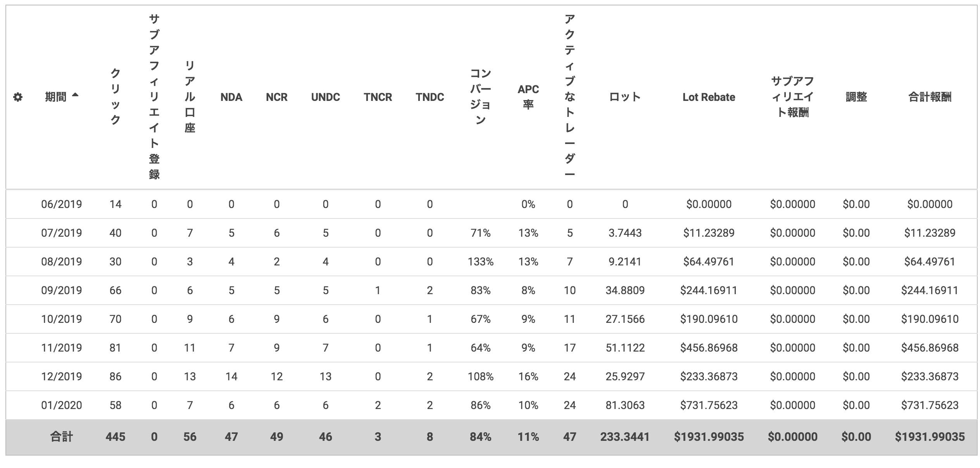Click the 調整 column header
Image resolution: width=980 pixels, height=468 pixels.
(x=856, y=97)
